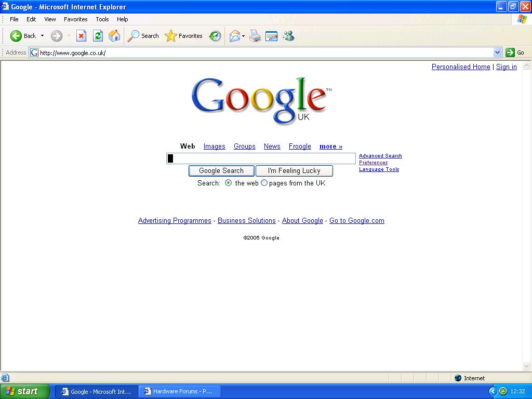Open the Advertising Programmes link

175,220
